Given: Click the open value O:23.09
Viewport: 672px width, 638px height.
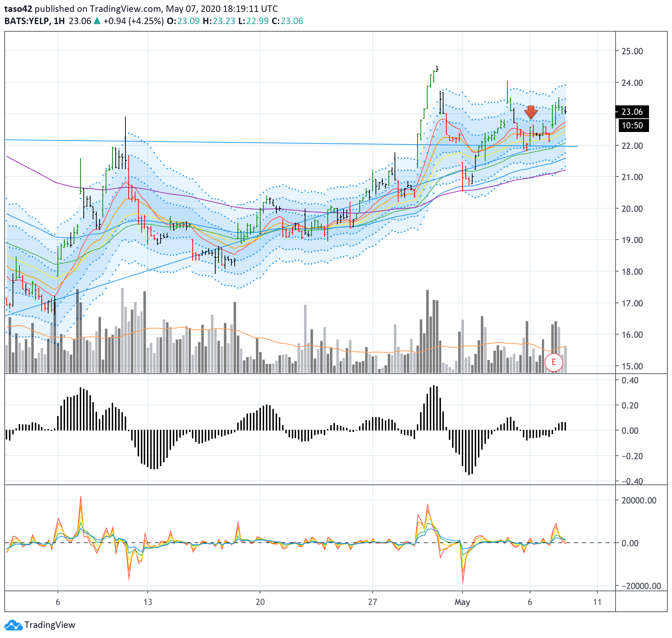Looking at the screenshot, I should click(x=183, y=21).
